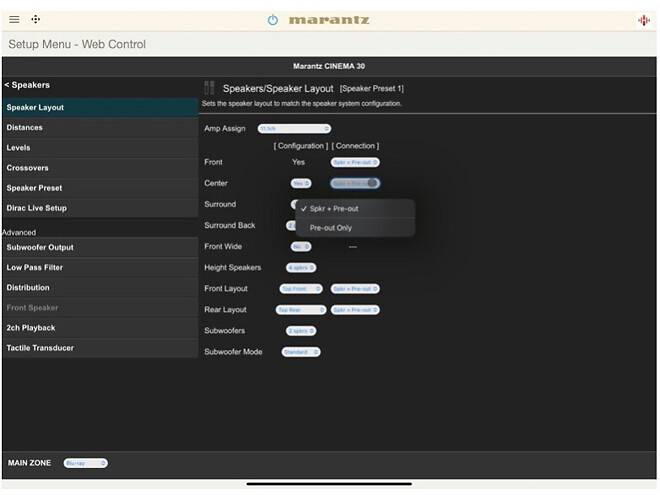Click the directional cursor pad icon
660x495 pixels.
(x=36, y=19)
